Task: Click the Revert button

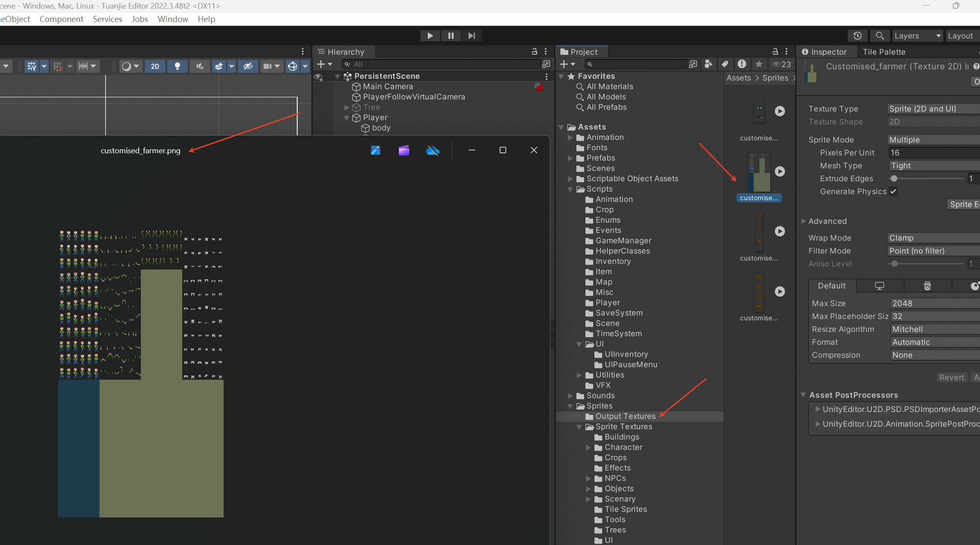Action: click(x=951, y=378)
